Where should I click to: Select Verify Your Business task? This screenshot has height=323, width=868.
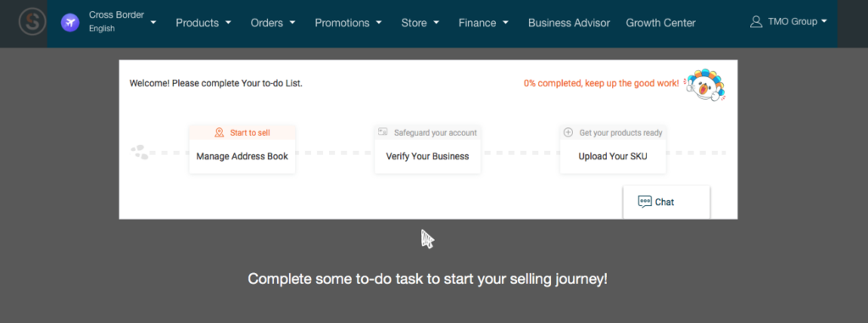(x=427, y=156)
